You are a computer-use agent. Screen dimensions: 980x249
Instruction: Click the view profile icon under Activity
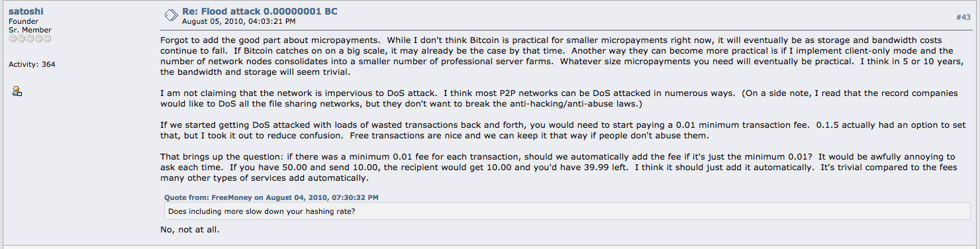(17, 91)
